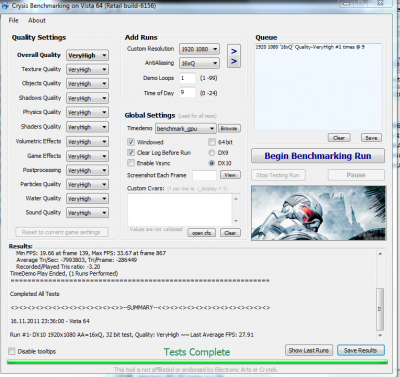Click the app icon in the title bar

(x=5, y=6)
